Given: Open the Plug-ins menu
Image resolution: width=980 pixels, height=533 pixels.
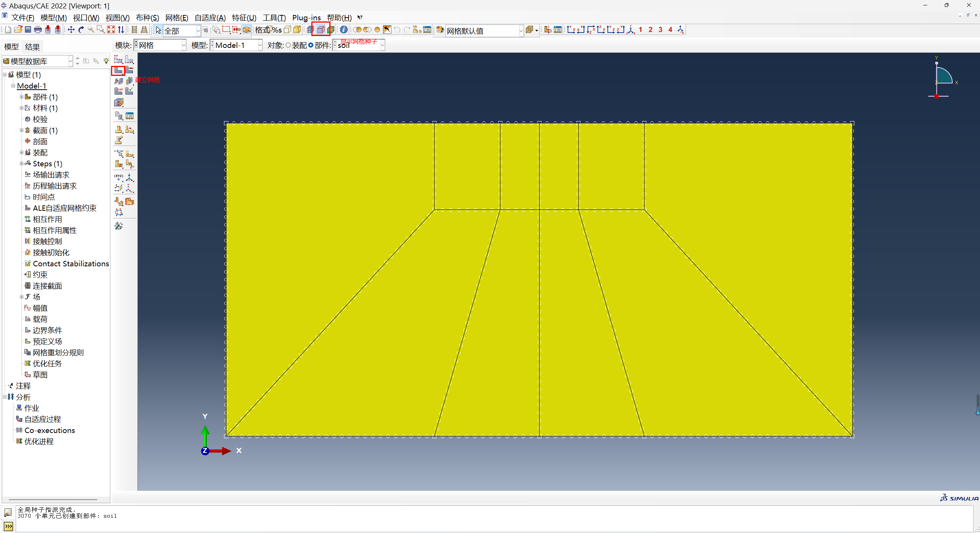Looking at the screenshot, I should click(306, 18).
